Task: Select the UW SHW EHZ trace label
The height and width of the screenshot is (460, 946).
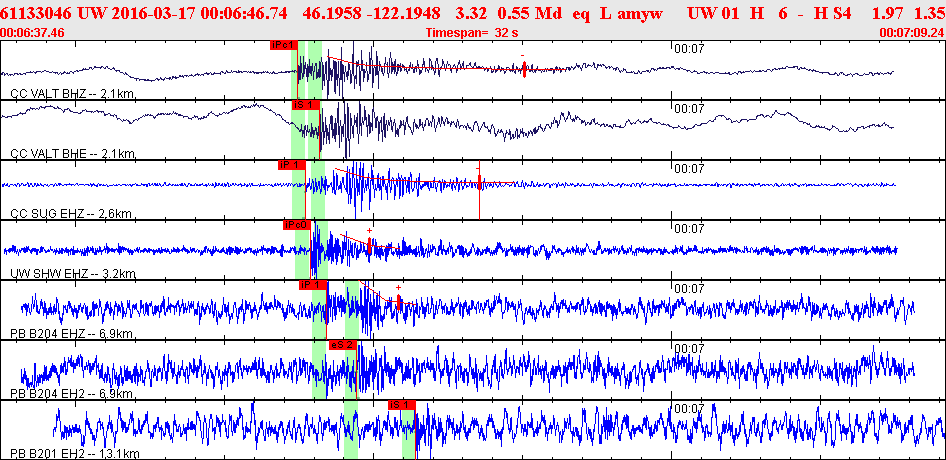Action: (72, 272)
